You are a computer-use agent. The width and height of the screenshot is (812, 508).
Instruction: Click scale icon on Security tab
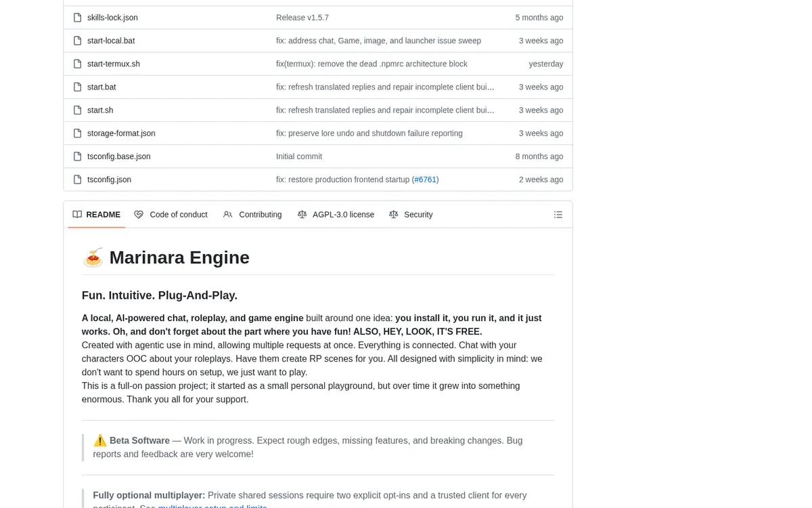pos(393,215)
